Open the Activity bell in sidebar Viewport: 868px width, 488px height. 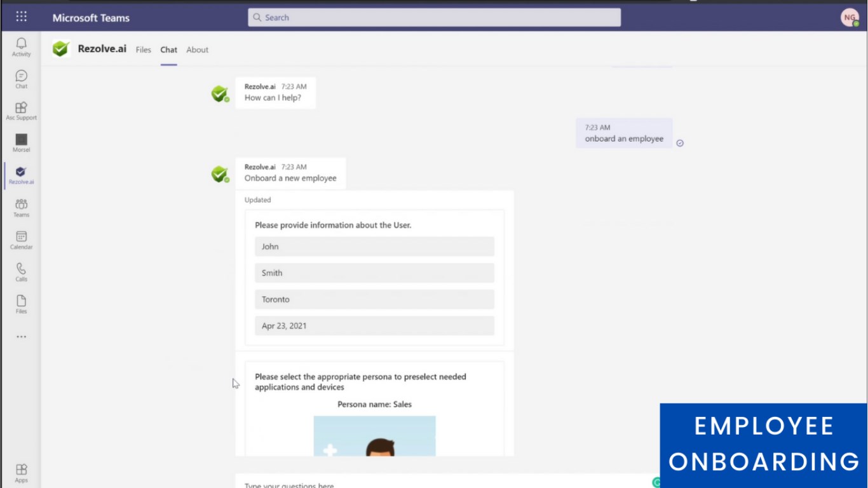[21, 46]
